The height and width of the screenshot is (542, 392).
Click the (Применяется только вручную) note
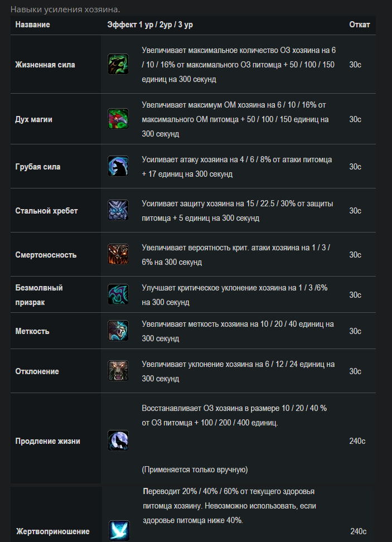pyautogui.click(x=195, y=470)
